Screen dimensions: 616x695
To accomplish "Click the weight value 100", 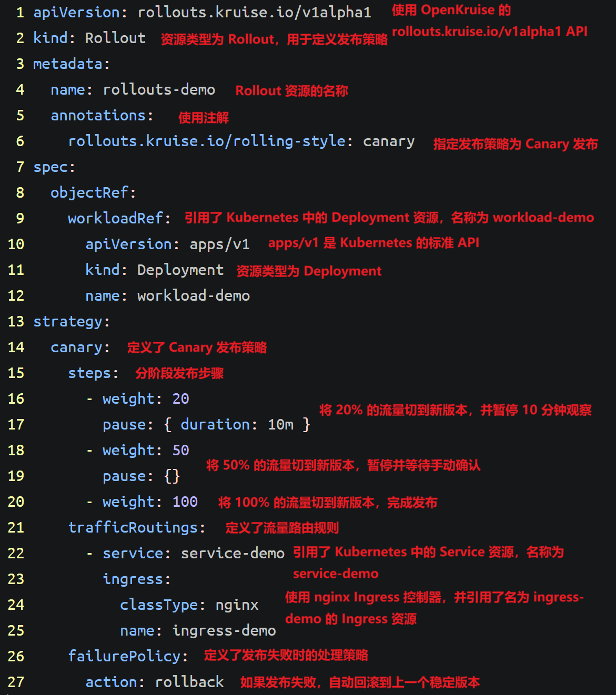I will click(x=185, y=502).
